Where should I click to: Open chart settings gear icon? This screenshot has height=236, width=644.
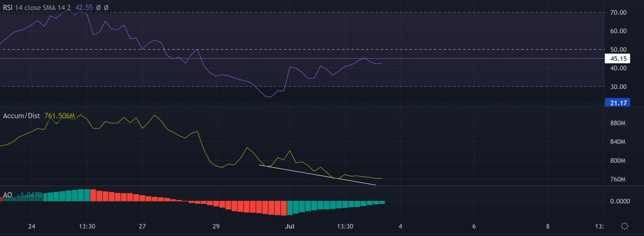(624, 226)
